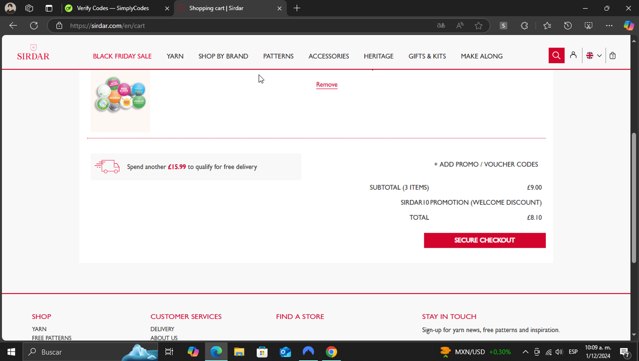
Task: Open Task View on taskbar
Action: coord(169,352)
